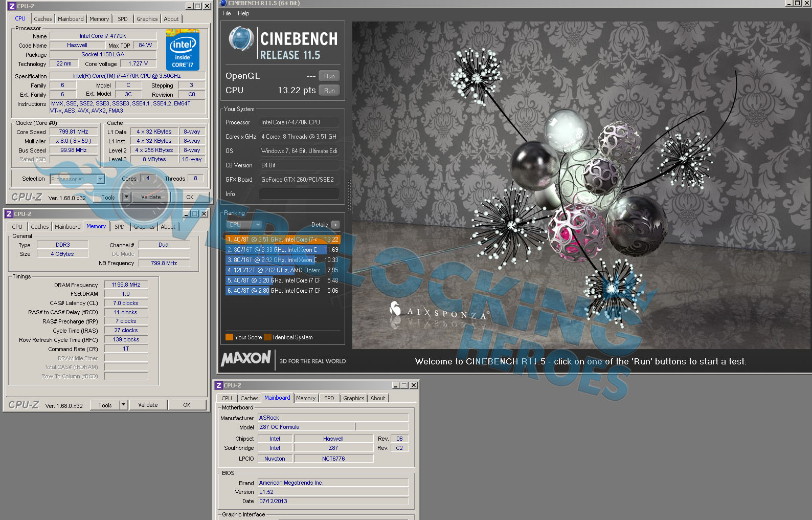Image resolution: width=812 pixels, height=520 pixels.
Task: Click the panel splitter grip beside Your System
Action: (x=350, y=194)
